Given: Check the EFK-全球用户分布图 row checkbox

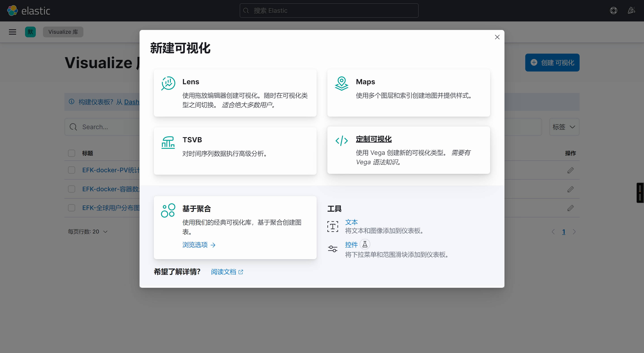Looking at the screenshot, I should [x=72, y=208].
